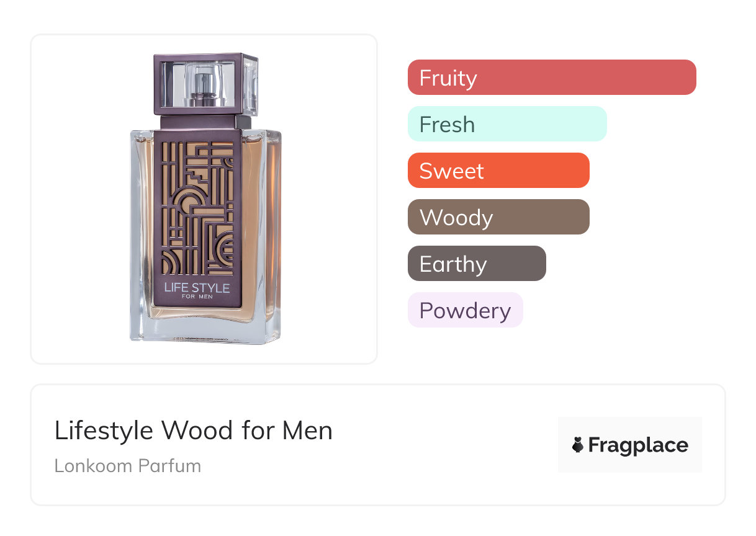The width and height of the screenshot is (756, 536).
Task: Click the spray nozzle inside the cap
Action: (x=202, y=87)
